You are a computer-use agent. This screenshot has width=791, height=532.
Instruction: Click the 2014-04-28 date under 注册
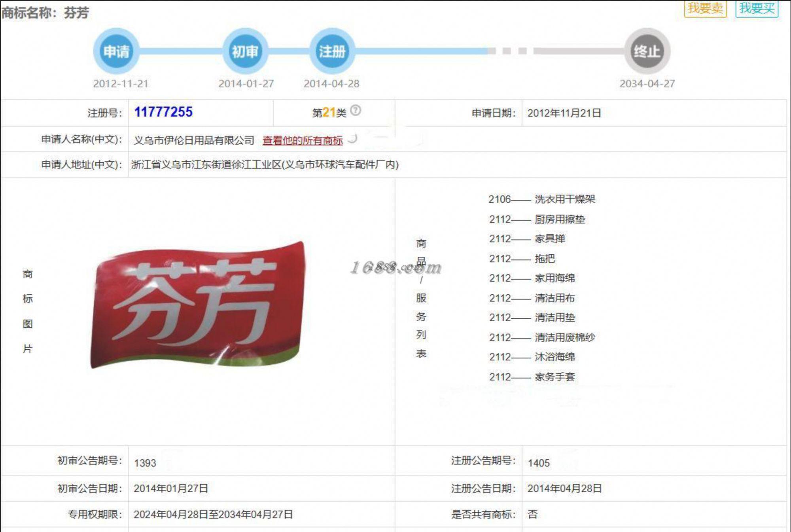click(x=331, y=84)
